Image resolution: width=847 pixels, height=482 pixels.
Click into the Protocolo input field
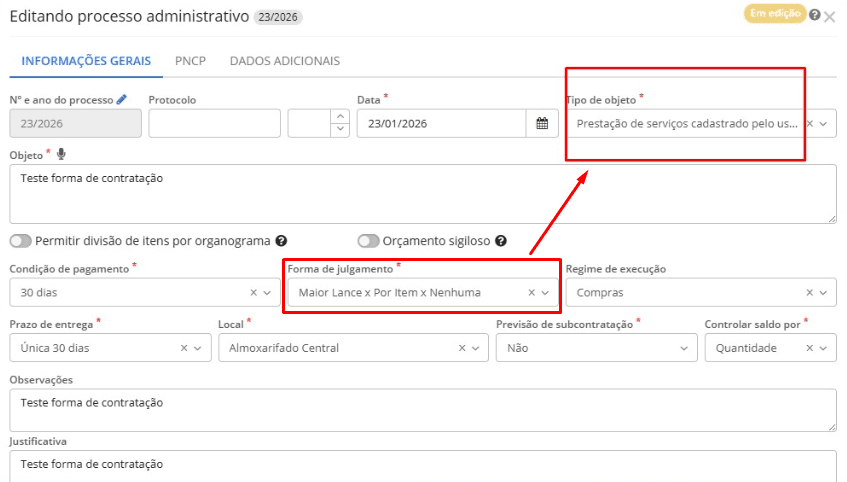214,123
